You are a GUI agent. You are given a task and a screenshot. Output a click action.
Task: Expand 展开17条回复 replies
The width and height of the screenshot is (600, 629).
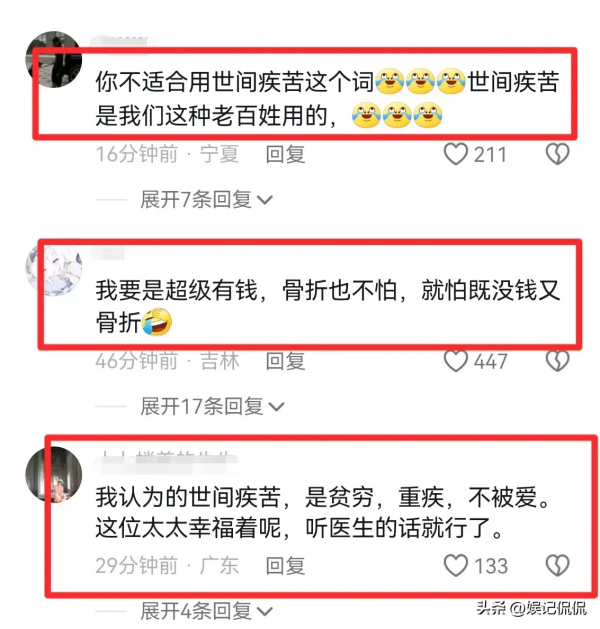212,406
